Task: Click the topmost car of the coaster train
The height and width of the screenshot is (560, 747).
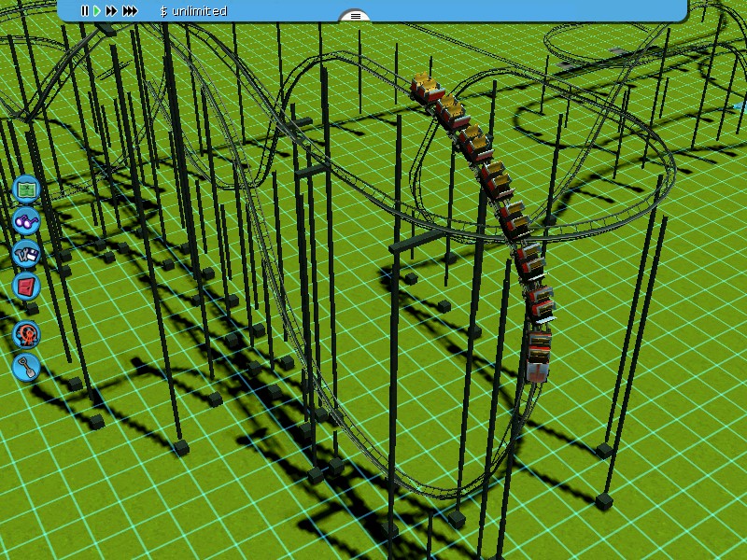Action: [426, 89]
